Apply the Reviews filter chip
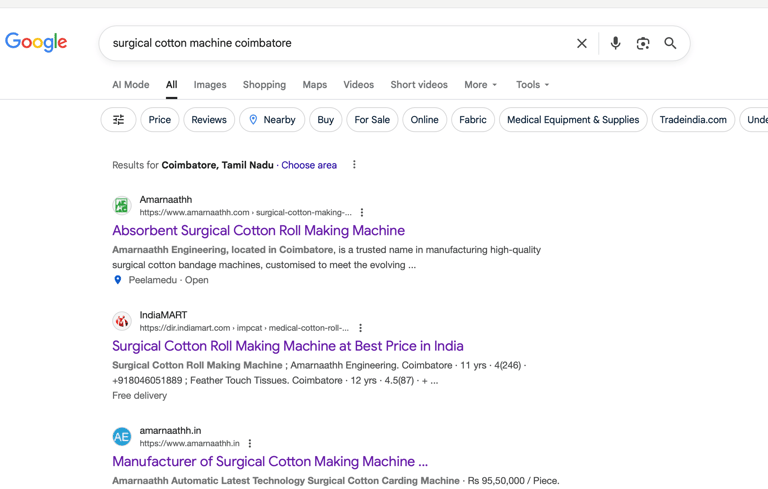Viewport: 768px width, 489px height. [x=209, y=120]
